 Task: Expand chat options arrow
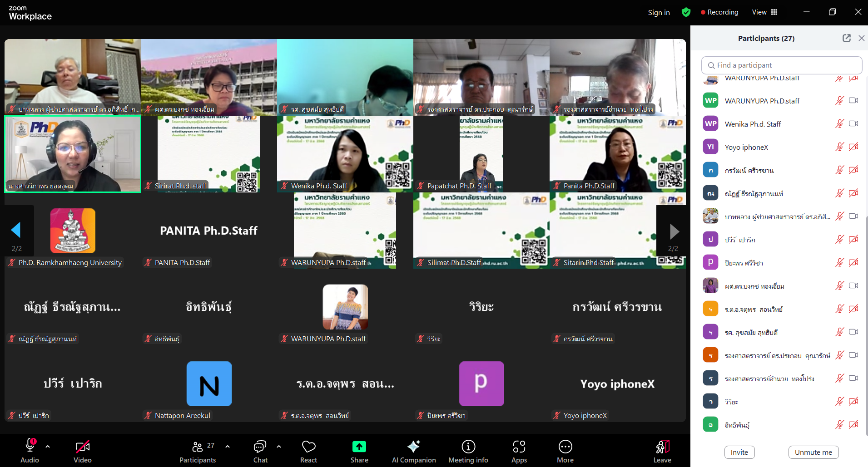click(279, 447)
